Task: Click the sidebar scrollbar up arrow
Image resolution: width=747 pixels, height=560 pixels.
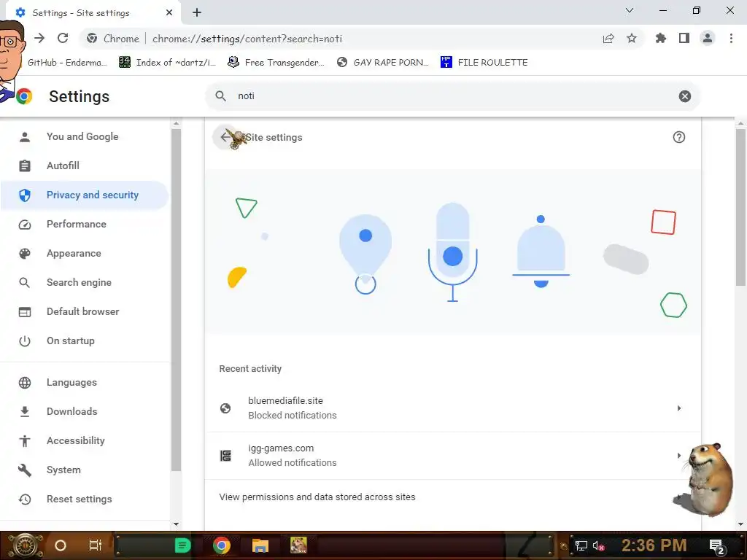Action: (177, 122)
